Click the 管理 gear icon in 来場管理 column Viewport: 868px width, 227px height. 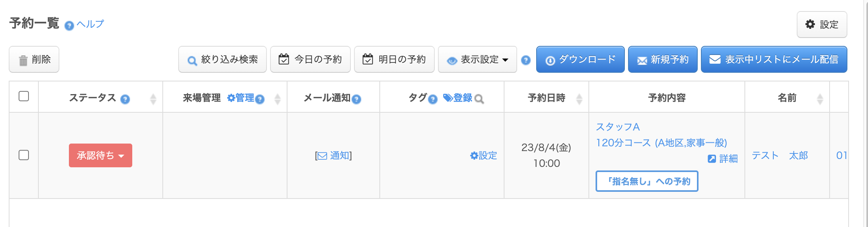231,98
